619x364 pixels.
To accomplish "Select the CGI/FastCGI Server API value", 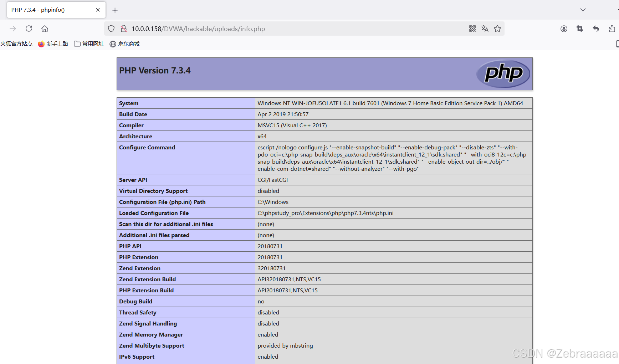I will (272, 180).
